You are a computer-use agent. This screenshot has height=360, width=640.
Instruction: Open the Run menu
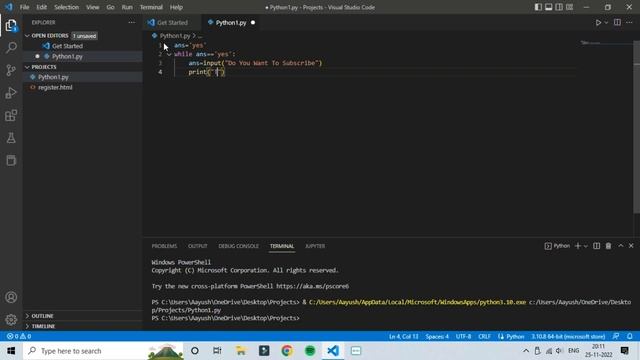coord(127,7)
